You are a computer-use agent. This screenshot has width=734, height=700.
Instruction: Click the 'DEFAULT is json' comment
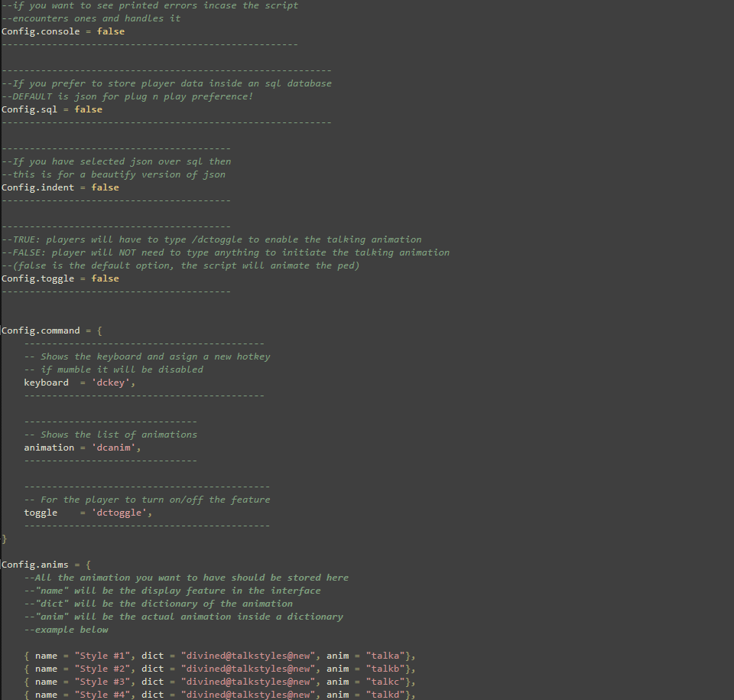click(x=128, y=96)
